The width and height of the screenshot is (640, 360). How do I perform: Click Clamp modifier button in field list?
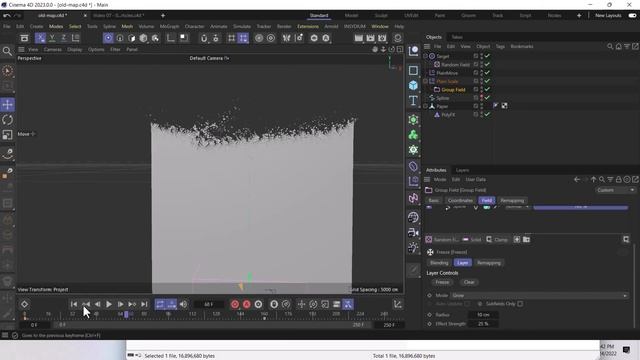pyautogui.click(x=497, y=240)
